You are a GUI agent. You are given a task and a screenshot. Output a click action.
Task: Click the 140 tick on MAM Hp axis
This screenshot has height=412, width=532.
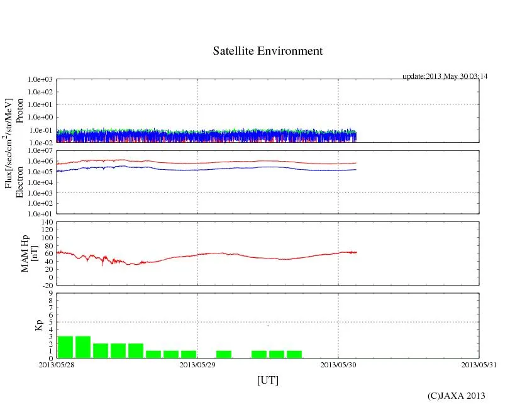pos(47,222)
